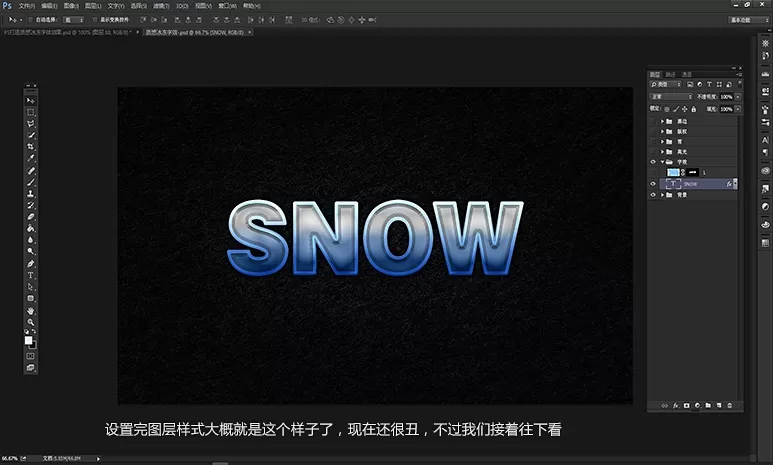Swap foreground and background colors icon
The width and height of the screenshot is (773, 465).
coord(34,331)
